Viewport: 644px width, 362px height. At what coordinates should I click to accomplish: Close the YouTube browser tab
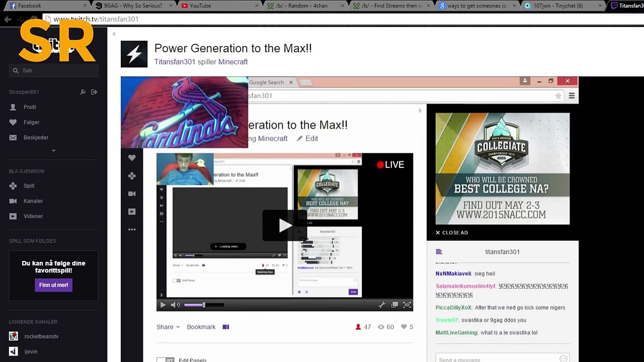[x=257, y=6]
